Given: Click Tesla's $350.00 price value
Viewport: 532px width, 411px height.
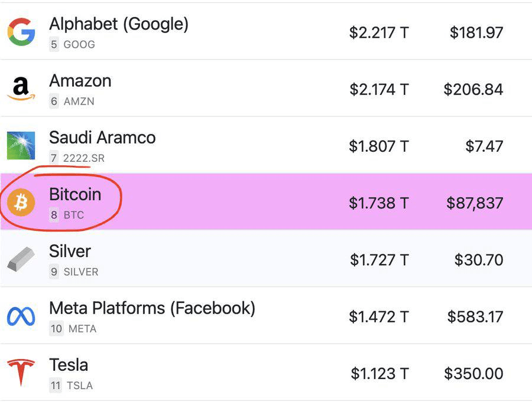Looking at the screenshot, I should pos(473,374).
